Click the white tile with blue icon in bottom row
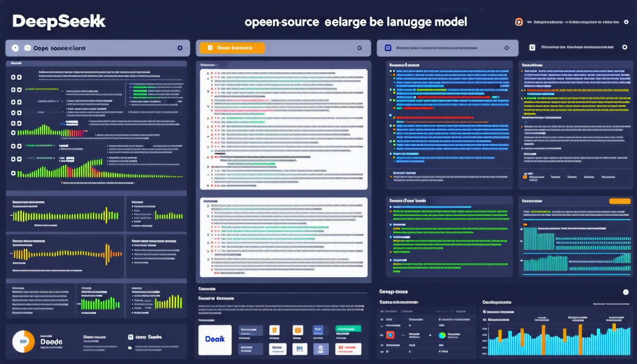 [300, 349]
